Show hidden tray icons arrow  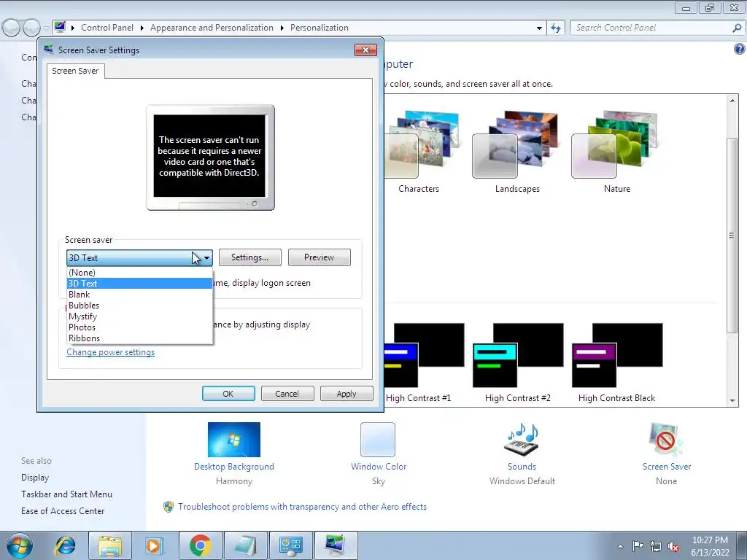pyautogui.click(x=620, y=546)
